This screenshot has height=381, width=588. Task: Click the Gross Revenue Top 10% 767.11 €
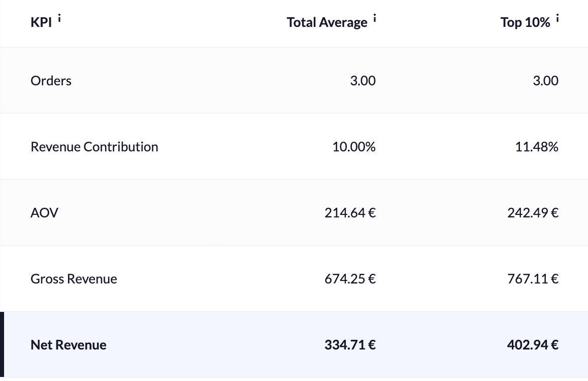click(x=533, y=279)
